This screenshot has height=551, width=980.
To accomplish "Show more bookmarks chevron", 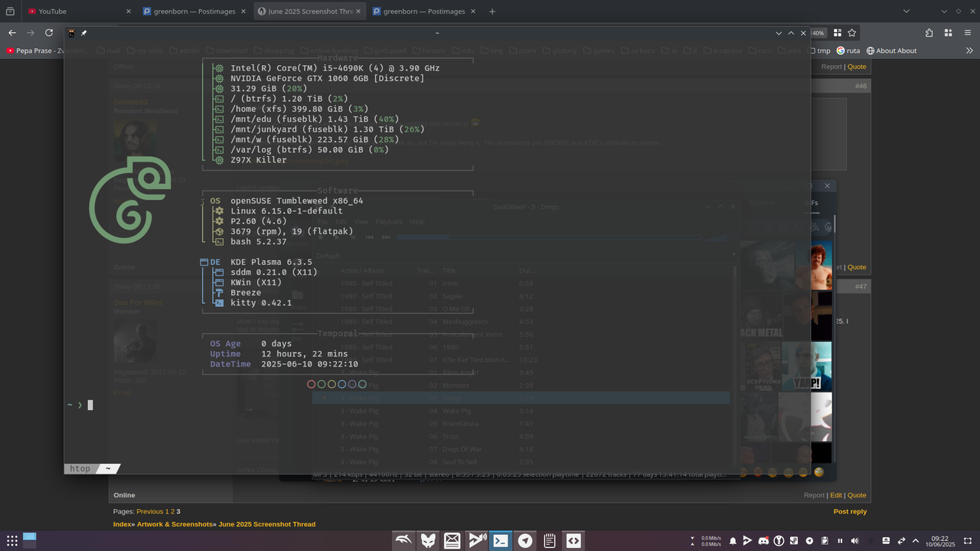I will point(970,51).
